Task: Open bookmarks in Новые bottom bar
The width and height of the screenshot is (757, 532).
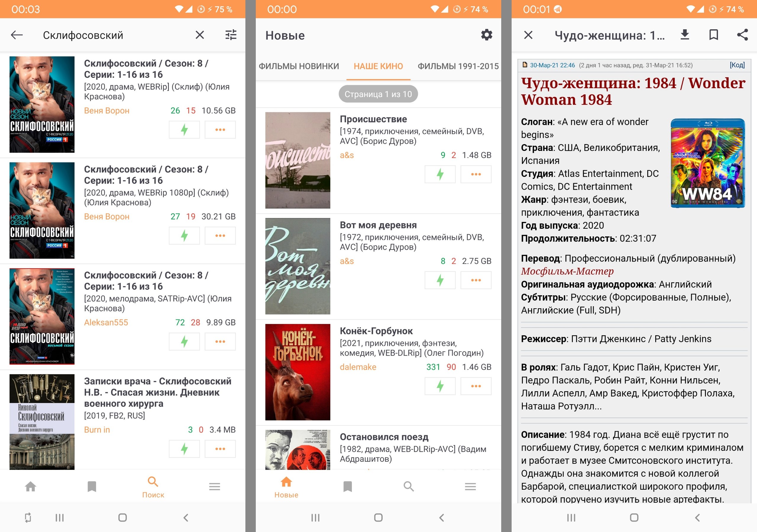Action: coord(347,486)
